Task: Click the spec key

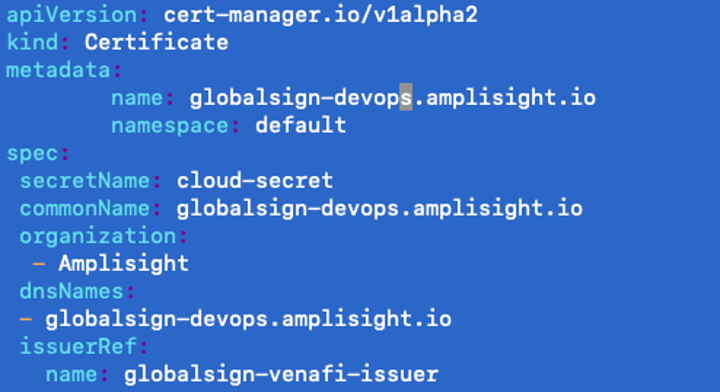Action: coord(32,154)
